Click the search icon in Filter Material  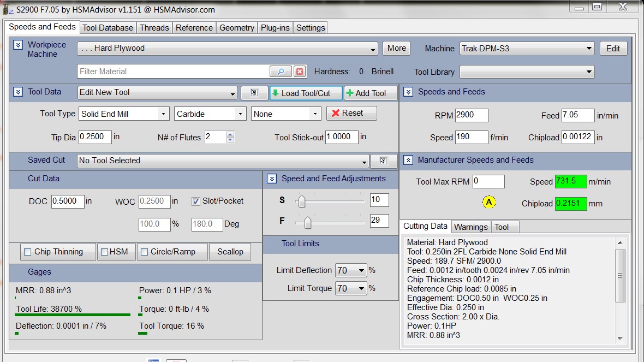pos(281,72)
